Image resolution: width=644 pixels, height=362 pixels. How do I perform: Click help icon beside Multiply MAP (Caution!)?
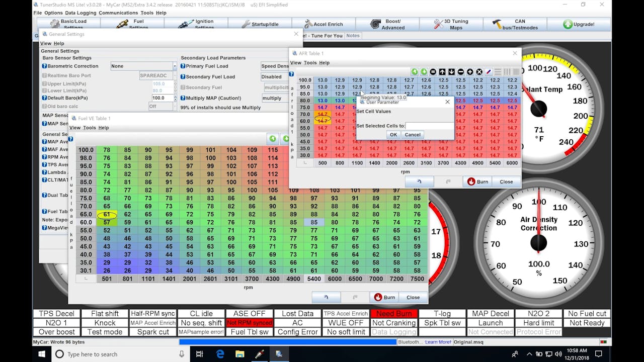[x=183, y=98]
